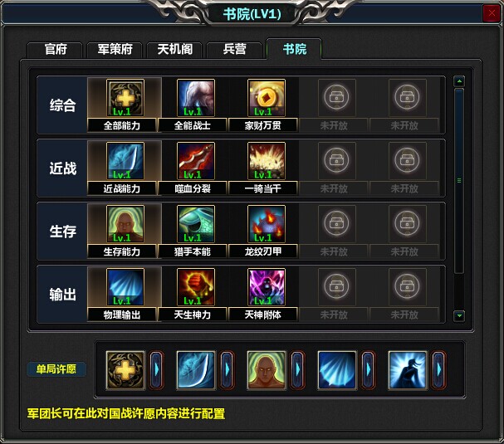Viewport: 504px width, 444px height.
Task: Expand arrow beside golden cross wish slot
Action: coord(157,370)
